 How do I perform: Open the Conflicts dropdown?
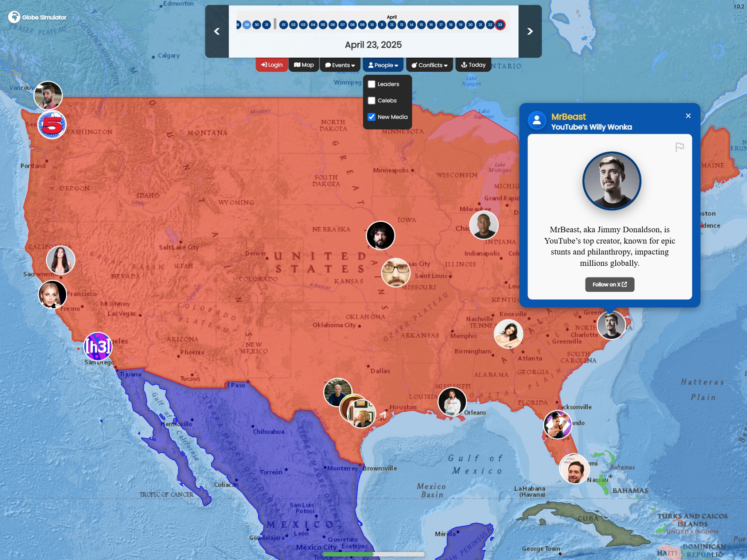[429, 65]
